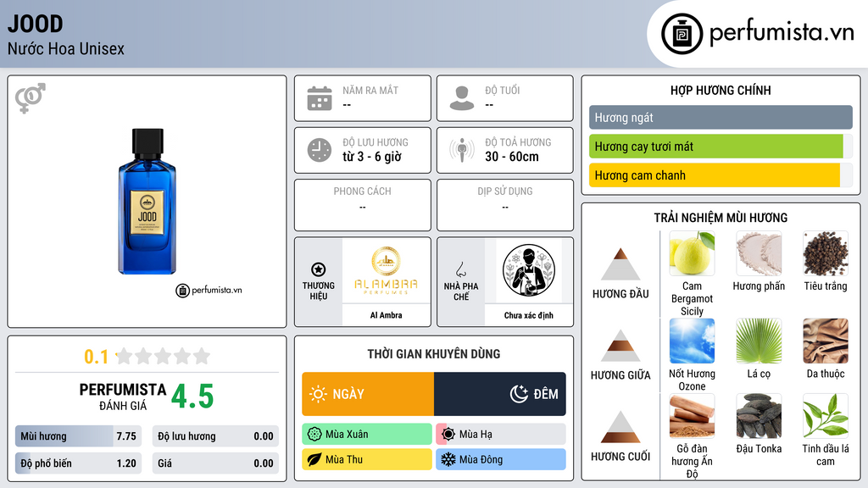Viewport: 868px width, 488px height.
Task: Click the Al Ambra brand name text
Action: coord(386,315)
